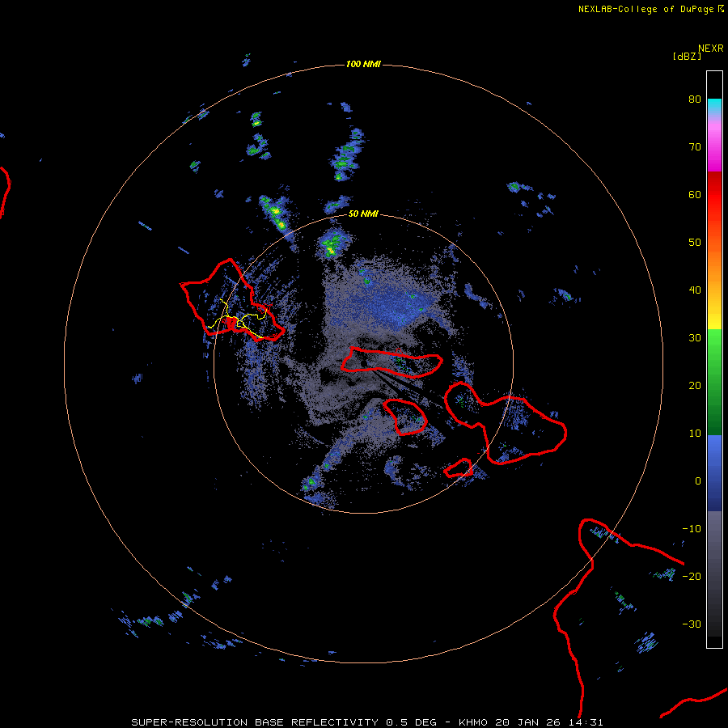Click the "50 NMI" range ring label
Screen dimensions: 728x728
[x=363, y=214]
